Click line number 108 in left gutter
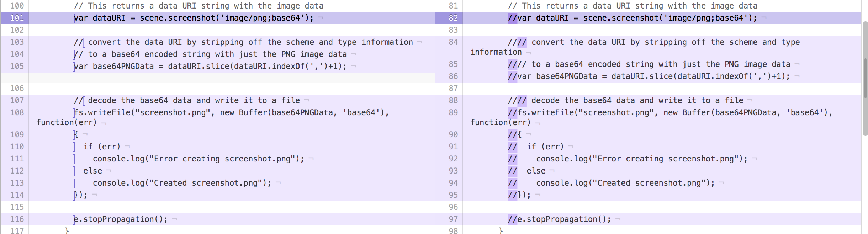Screen dimensions: 868x234 tap(17, 112)
